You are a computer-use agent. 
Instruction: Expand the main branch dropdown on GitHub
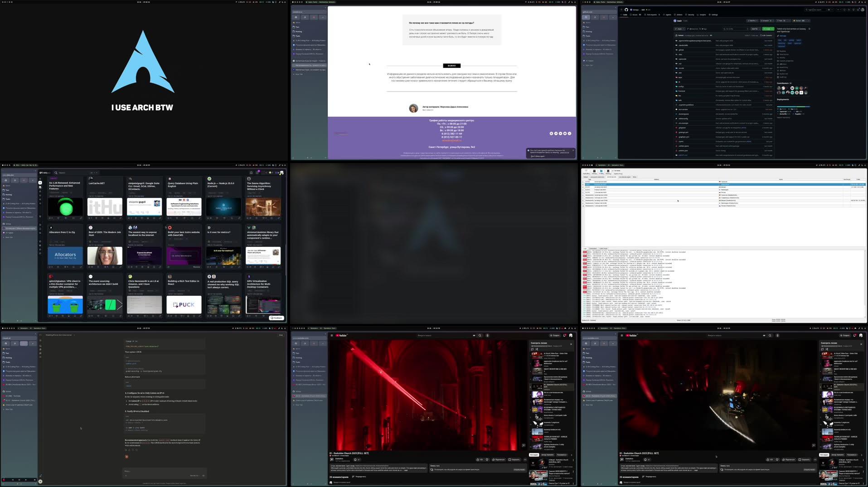679,29
